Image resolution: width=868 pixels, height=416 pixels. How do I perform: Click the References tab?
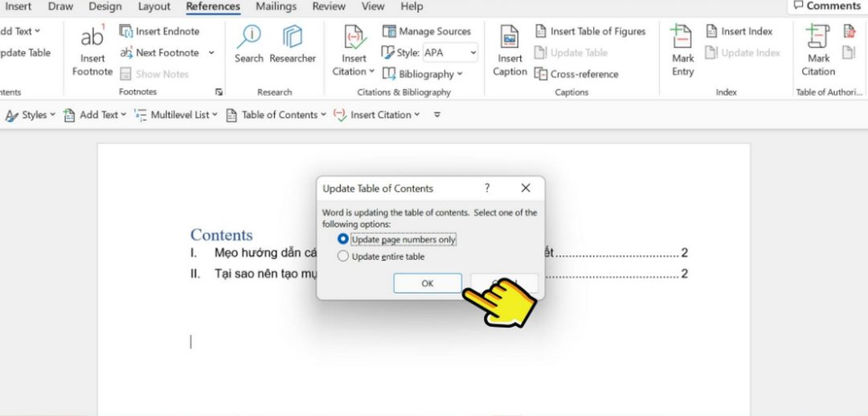(x=213, y=6)
